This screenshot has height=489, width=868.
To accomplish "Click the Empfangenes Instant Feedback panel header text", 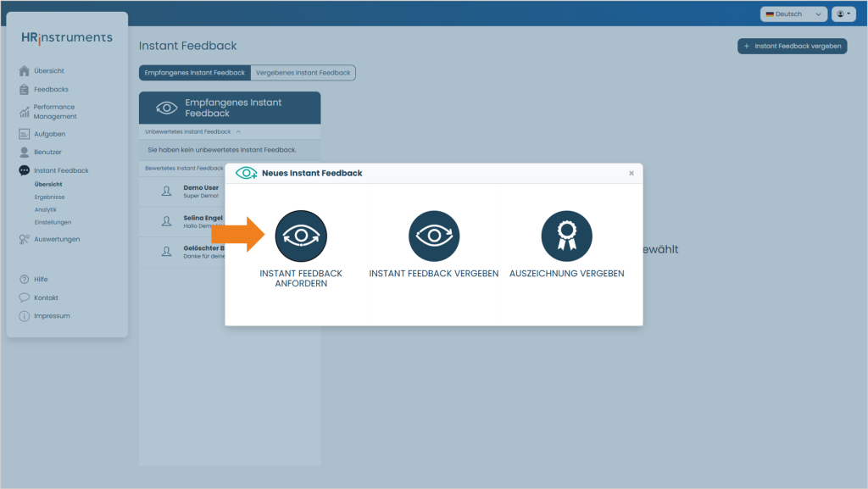I will (233, 108).
